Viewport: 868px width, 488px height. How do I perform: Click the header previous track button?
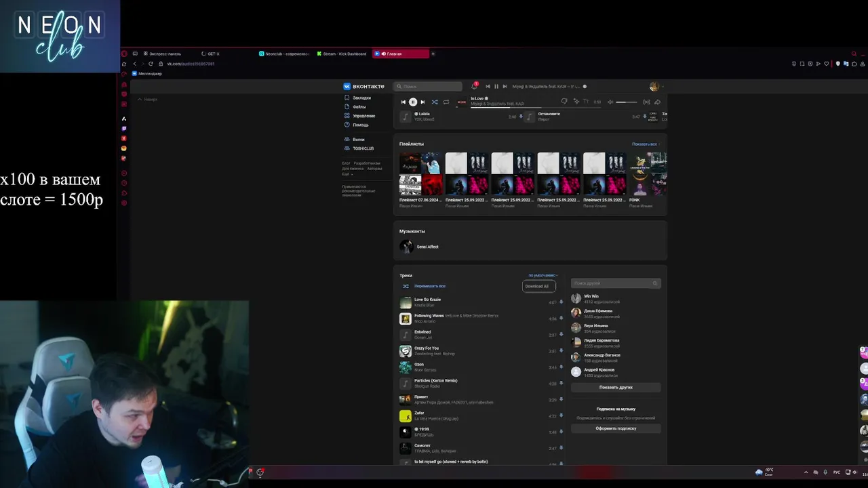tap(488, 86)
